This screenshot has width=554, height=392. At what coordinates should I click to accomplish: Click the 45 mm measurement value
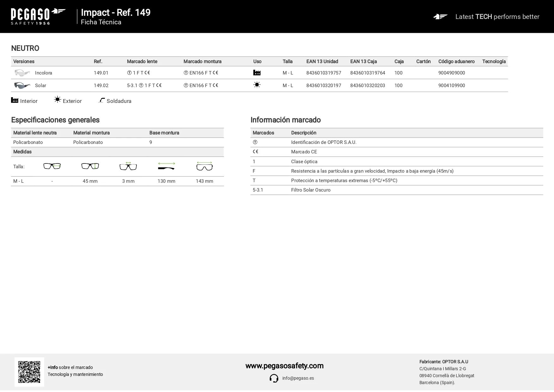tap(90, 181)
